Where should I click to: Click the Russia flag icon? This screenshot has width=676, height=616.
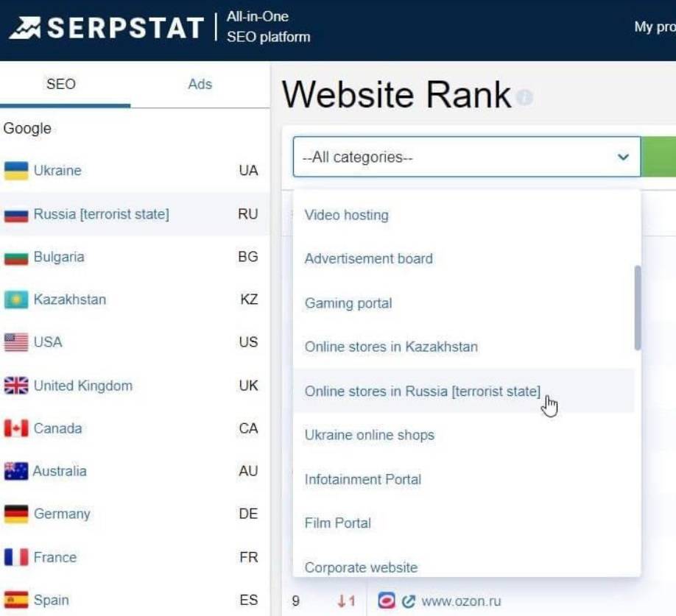point(16,214)
